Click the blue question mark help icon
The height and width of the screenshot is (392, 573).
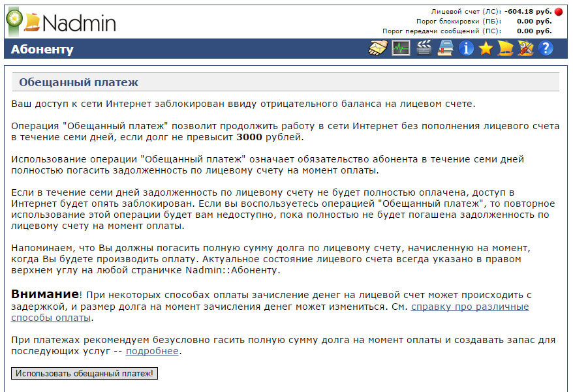coord(546,48)
